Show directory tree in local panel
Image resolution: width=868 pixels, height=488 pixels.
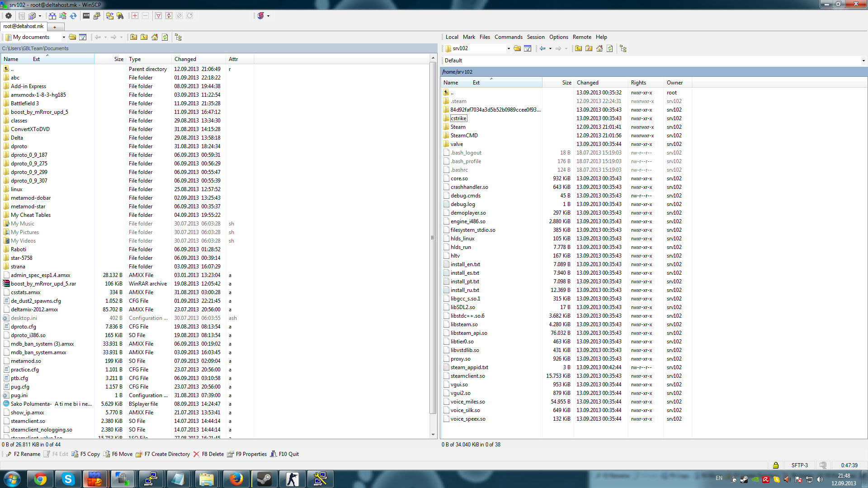tap(178, 37)
